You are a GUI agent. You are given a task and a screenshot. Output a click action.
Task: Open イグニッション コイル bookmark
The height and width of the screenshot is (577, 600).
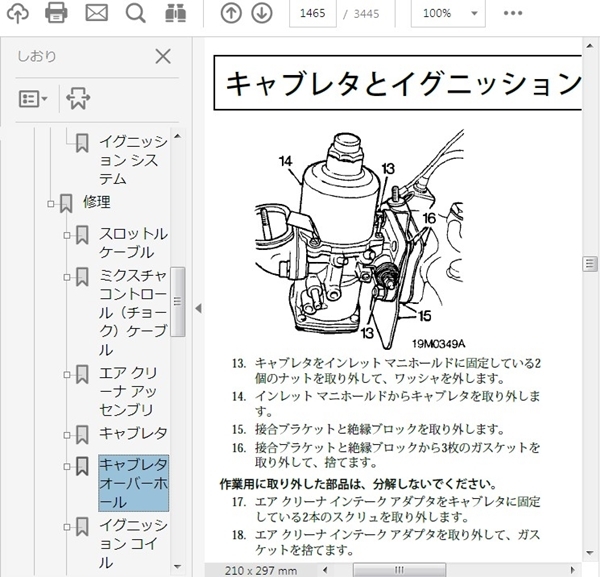point(133,544)
